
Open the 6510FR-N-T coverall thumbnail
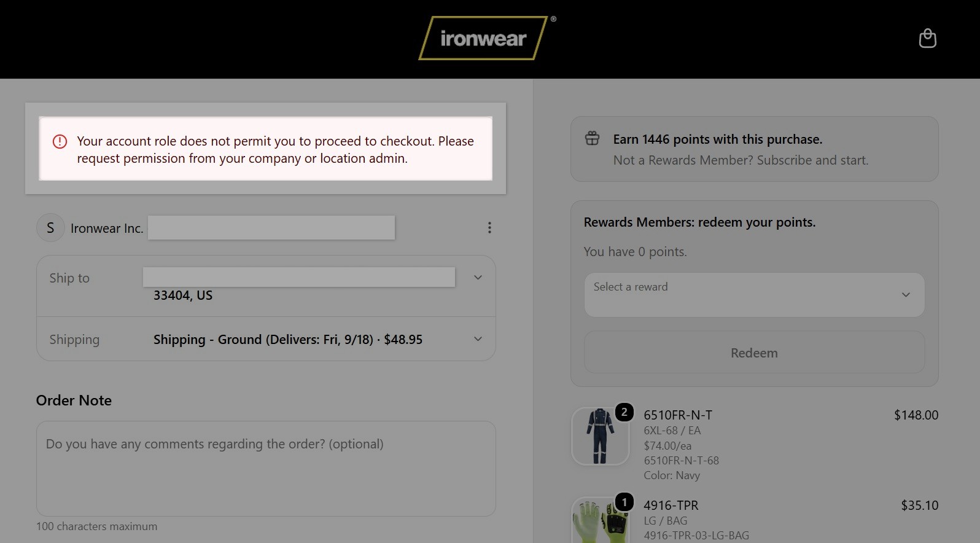(600, 436)
